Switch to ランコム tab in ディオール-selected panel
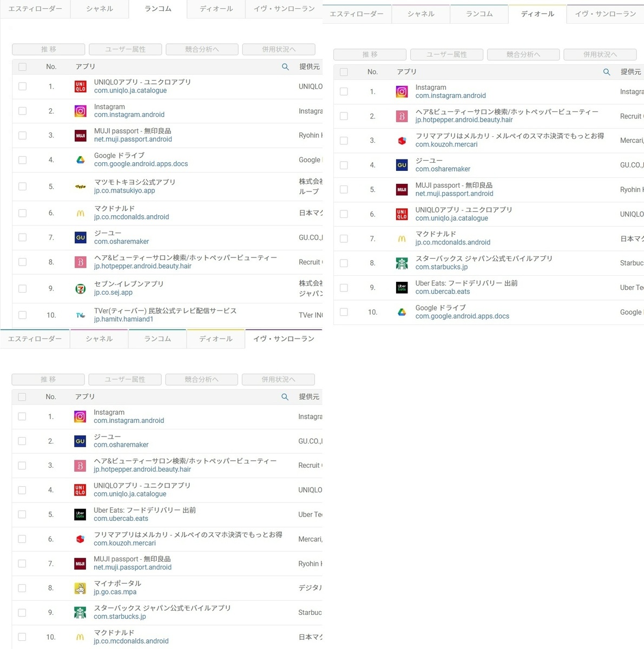The image size is (644, 649). 479,14
